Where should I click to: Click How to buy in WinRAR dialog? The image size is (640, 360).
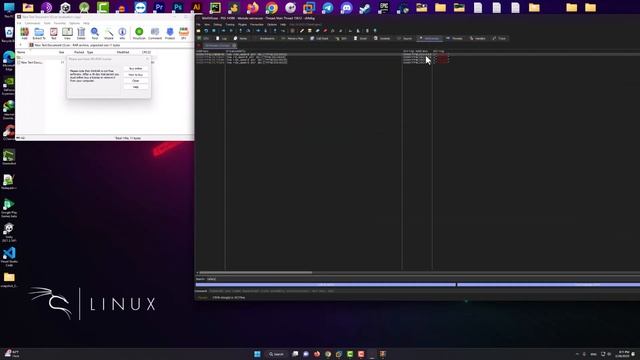point(136,75)
